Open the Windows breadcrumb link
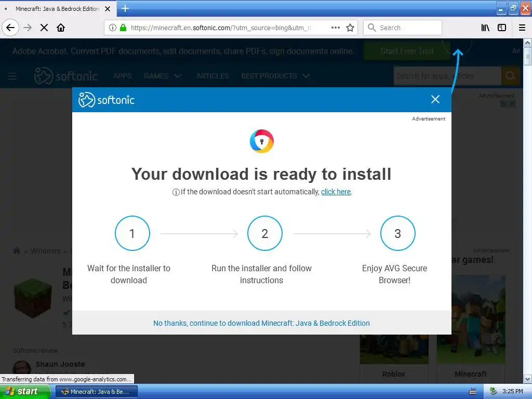 coord(45,251)
